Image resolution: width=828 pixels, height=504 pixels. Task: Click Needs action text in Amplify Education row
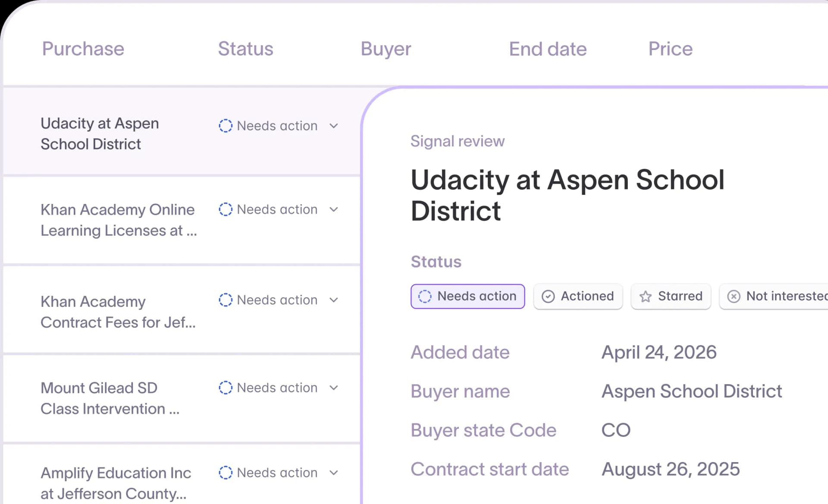tap(277, 473)
